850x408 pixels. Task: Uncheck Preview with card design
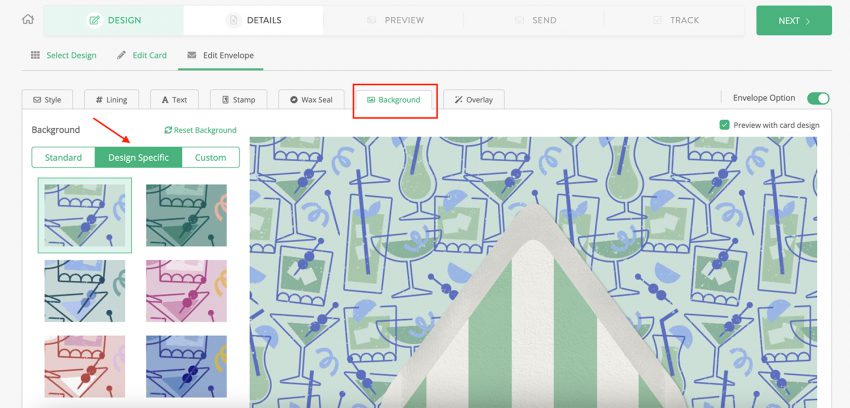(724, 125)
